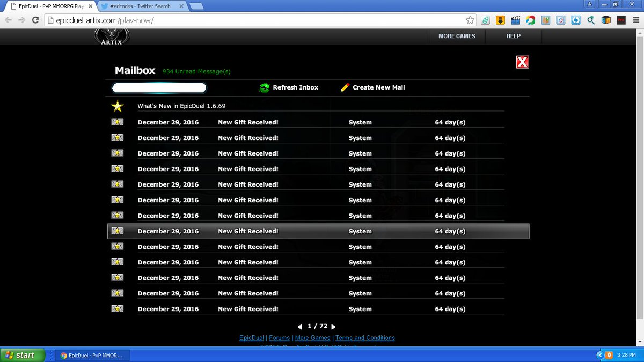Image resolution: width=644 pixels, height=362 pixels.
Task: Click the paperclip extension icon
Action: pos(485,20)
